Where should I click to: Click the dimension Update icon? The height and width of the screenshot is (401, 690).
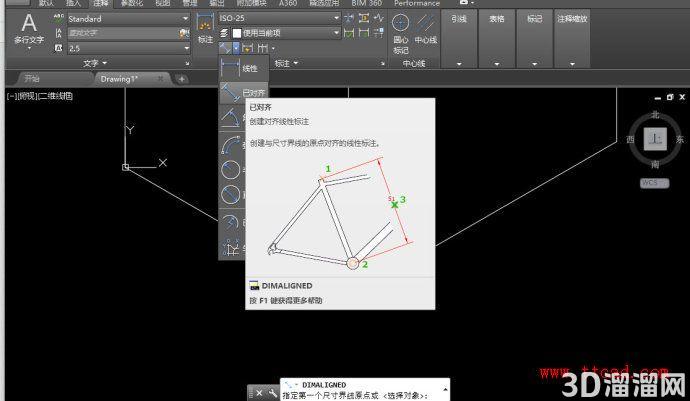(x=364, y=33)
